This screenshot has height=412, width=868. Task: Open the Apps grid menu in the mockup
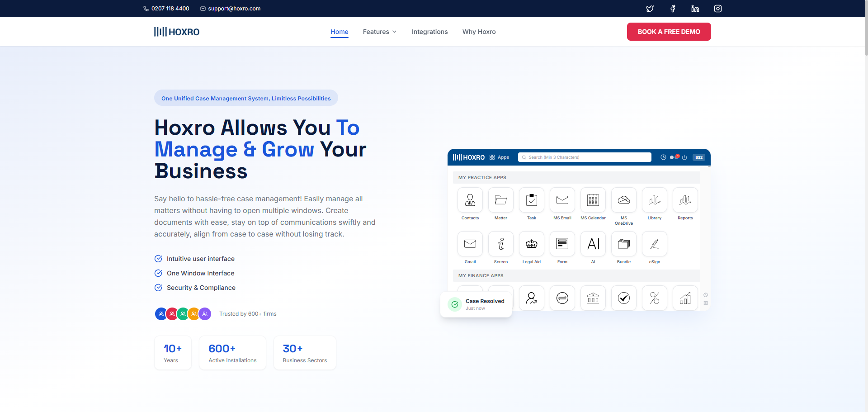coord(499,157)
